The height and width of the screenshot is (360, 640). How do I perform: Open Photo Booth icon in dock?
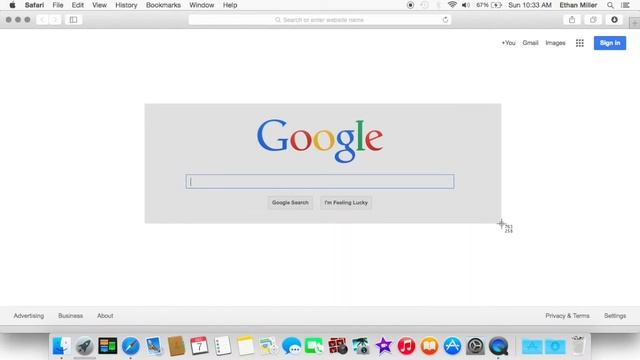click(338, 346)
